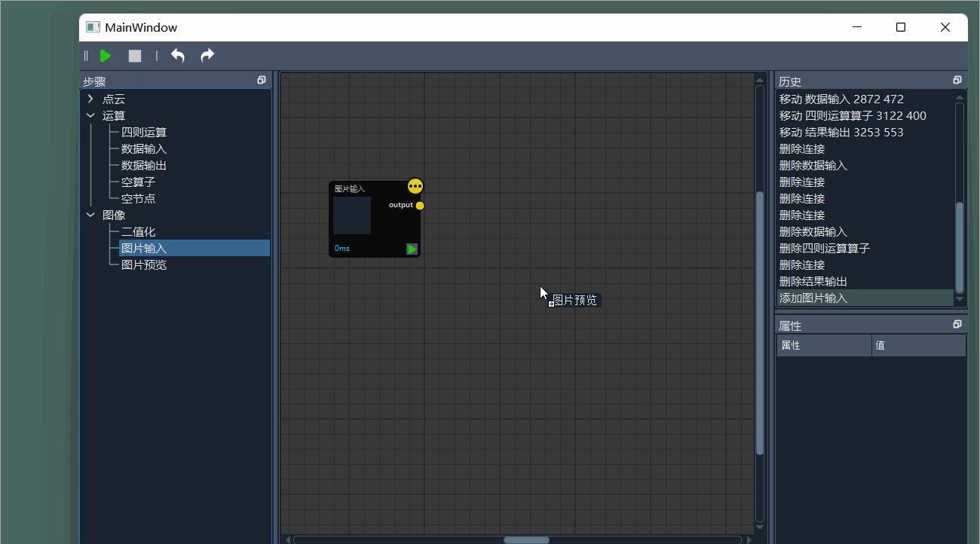Click the canvas scroll-down arrow
The image size is (980, 544).
(760, 527)
